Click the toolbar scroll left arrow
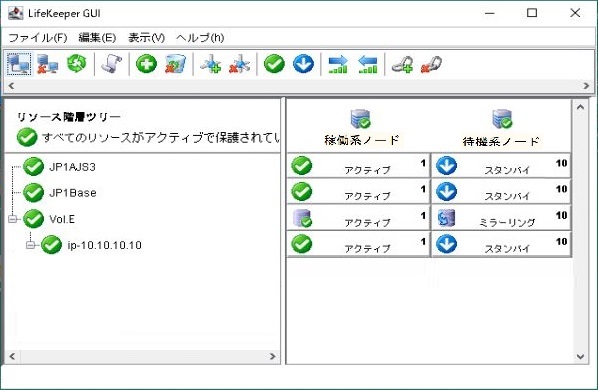 (11, 86)
